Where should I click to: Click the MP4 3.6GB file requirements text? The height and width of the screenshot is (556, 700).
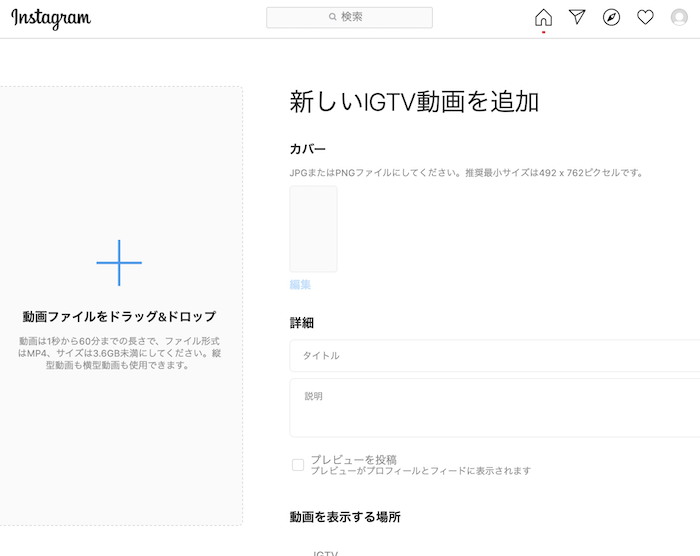pyautogui.click(x=119, y=353)
